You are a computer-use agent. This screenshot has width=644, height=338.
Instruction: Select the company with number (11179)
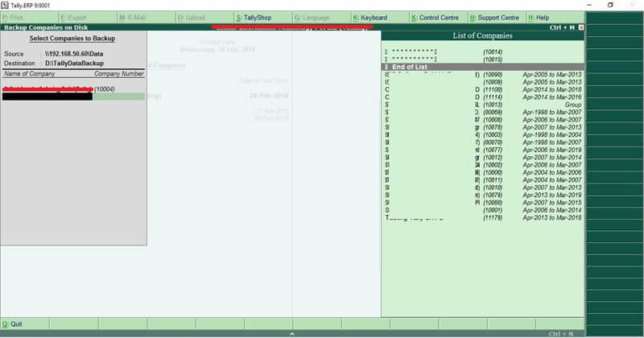coord(482,217)
